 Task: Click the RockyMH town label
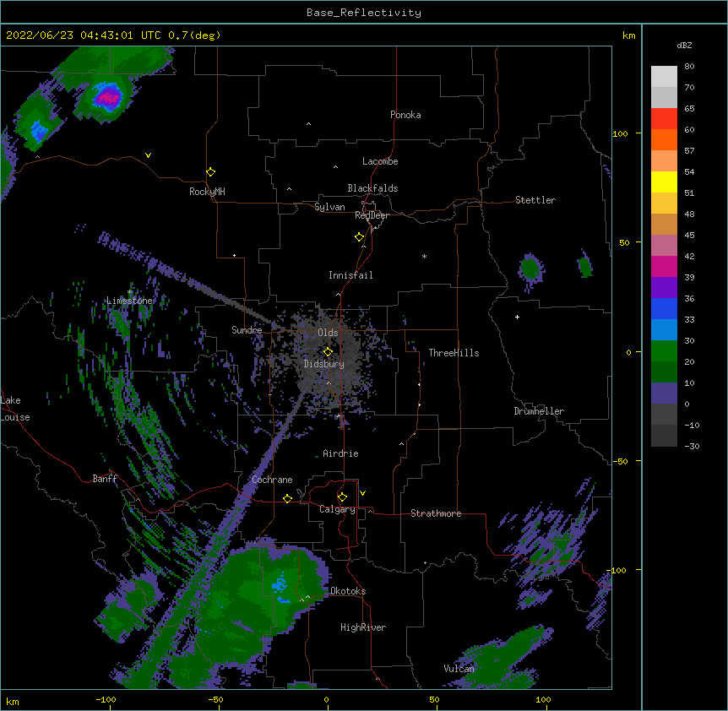[x=207, y=192]
